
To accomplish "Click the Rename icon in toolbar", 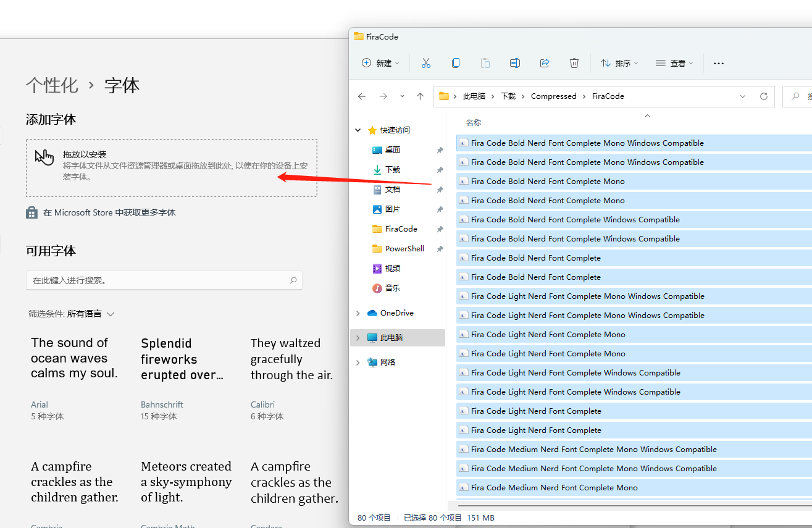I will click(x=515, y=63).
